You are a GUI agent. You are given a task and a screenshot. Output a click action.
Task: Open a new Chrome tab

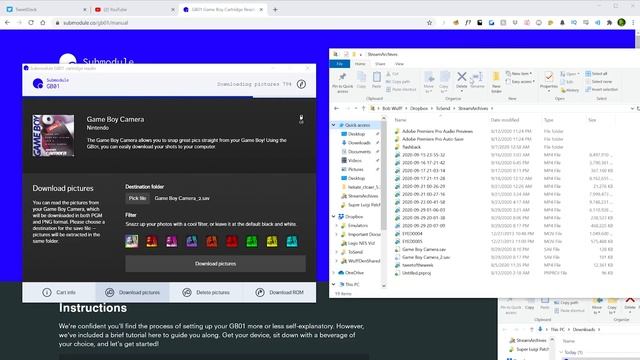(x=275, y=9)
